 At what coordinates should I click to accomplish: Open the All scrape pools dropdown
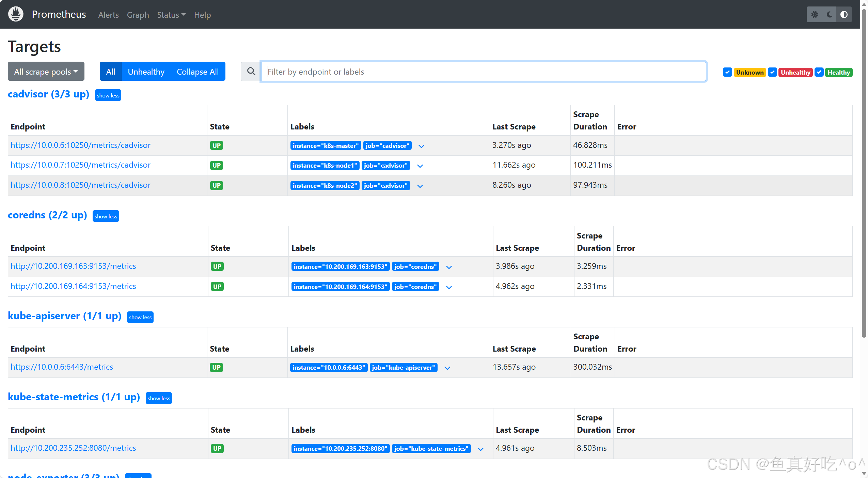pyautogui.click(x=46, y=72)
